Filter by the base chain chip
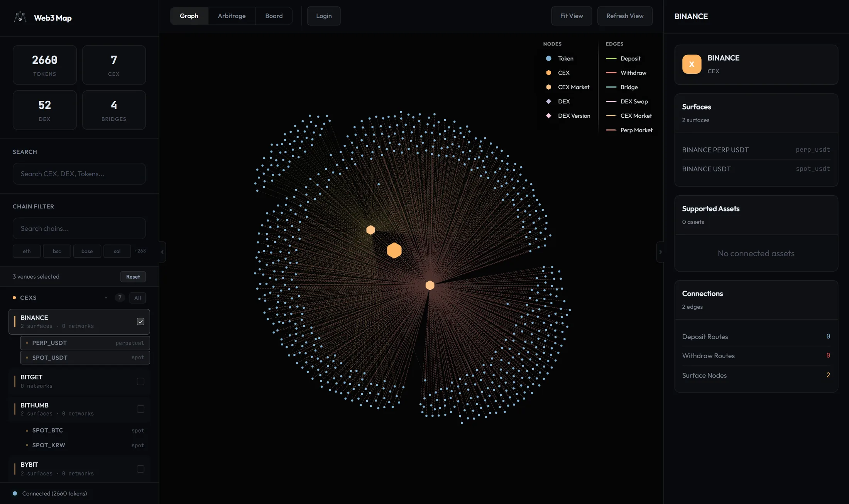849x504 pixels. [87, 251]
